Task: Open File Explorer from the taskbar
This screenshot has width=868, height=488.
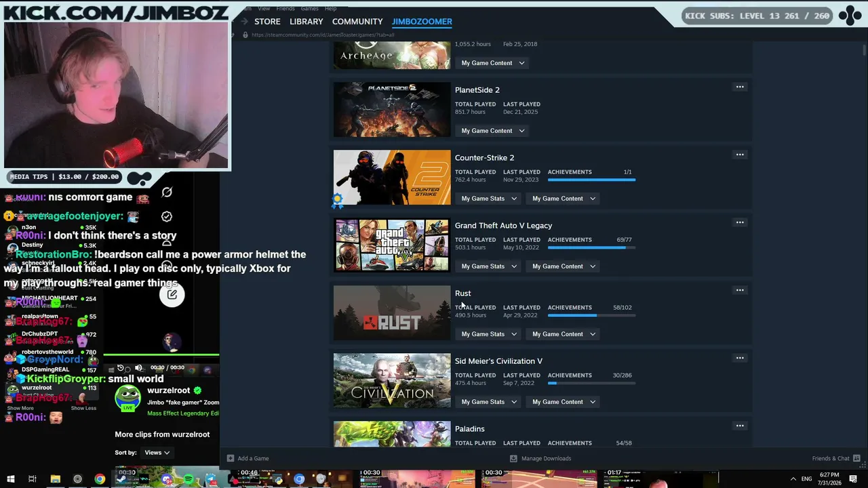Action: (x=55, y=479)
